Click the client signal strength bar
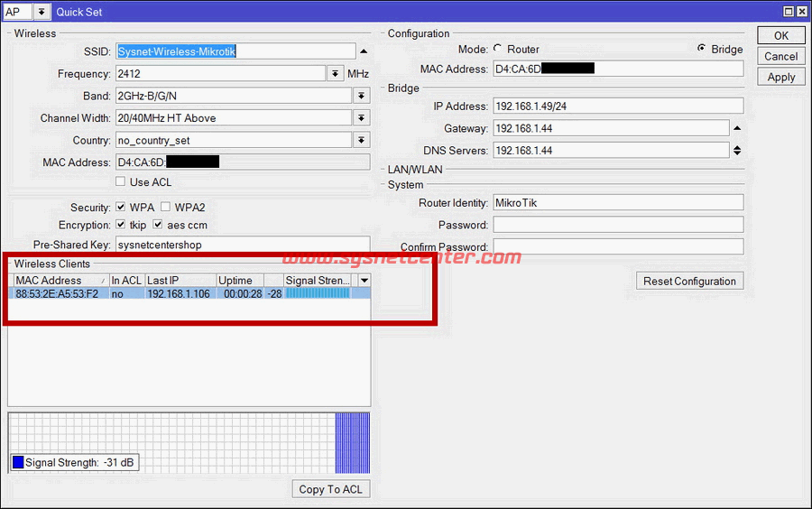The height and width of the screenshot is (509, 812). point(318,293)
